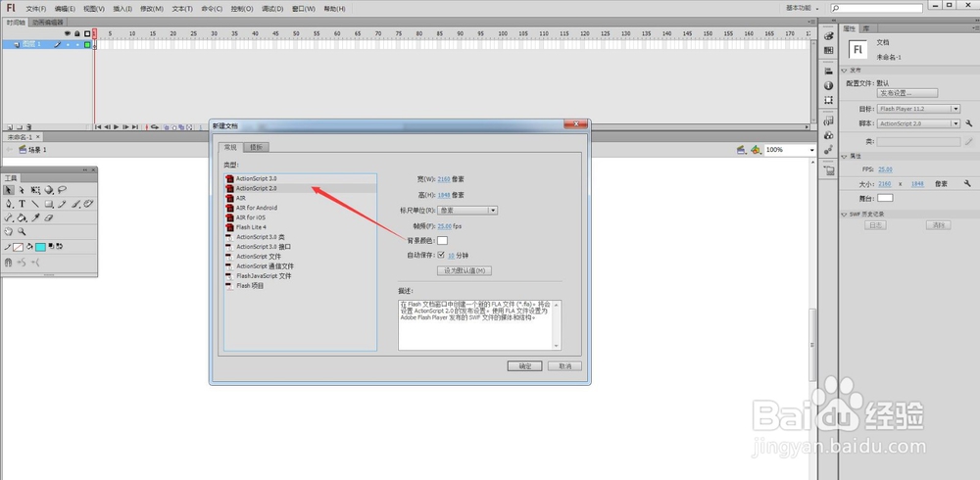Click the stage color swatch in properties

[885, 198]
